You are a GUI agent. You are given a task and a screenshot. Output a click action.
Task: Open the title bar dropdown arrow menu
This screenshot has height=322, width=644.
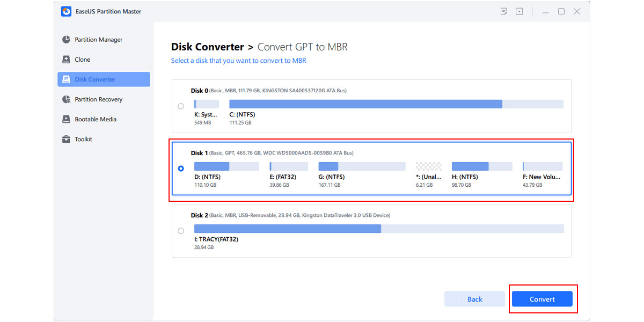(519, 11)
